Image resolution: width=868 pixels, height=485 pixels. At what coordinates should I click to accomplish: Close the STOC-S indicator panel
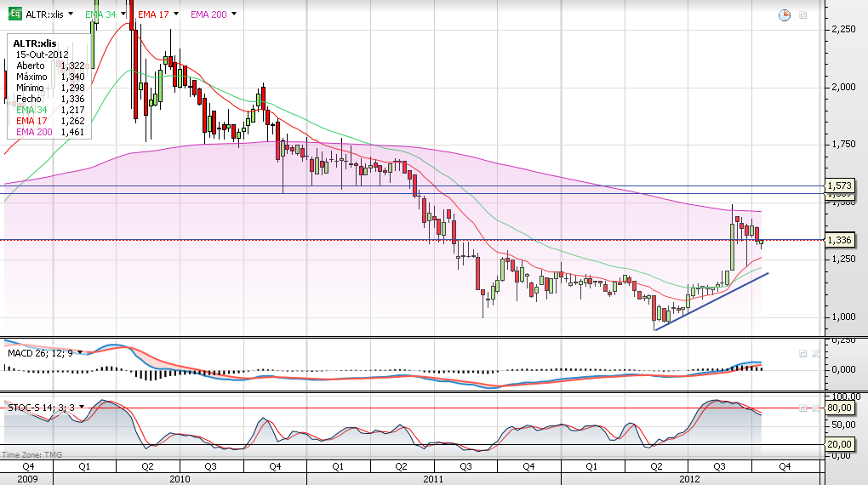point(815,408)
